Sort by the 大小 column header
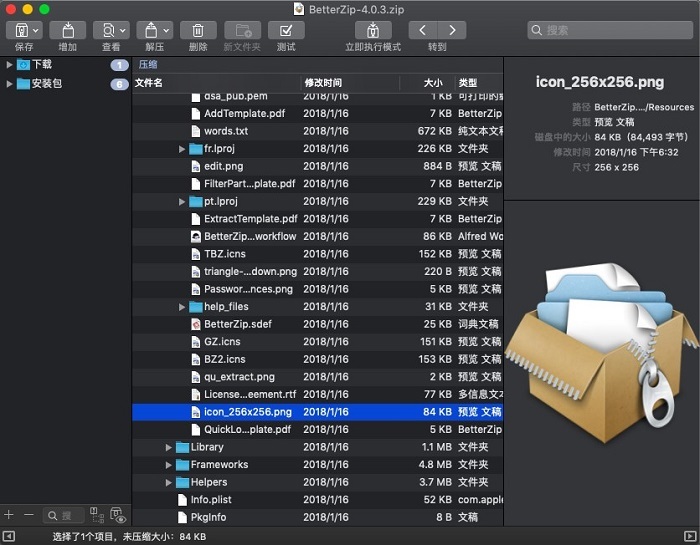 tap(431, 83)
